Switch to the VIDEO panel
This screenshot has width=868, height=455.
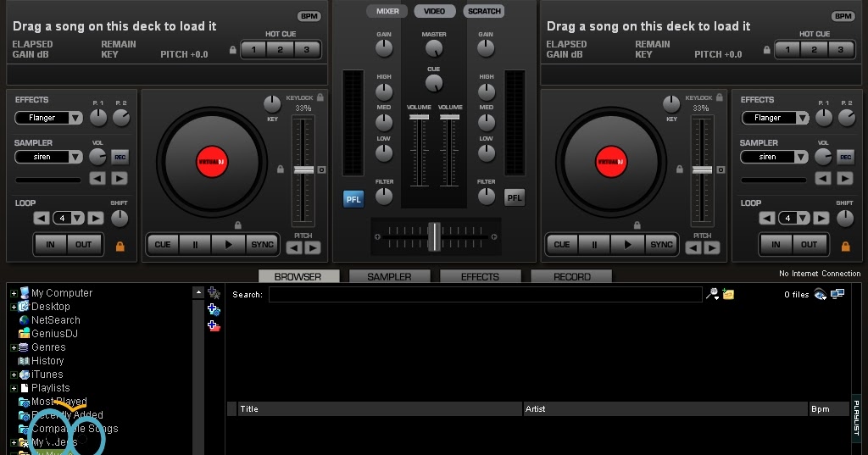435,11
